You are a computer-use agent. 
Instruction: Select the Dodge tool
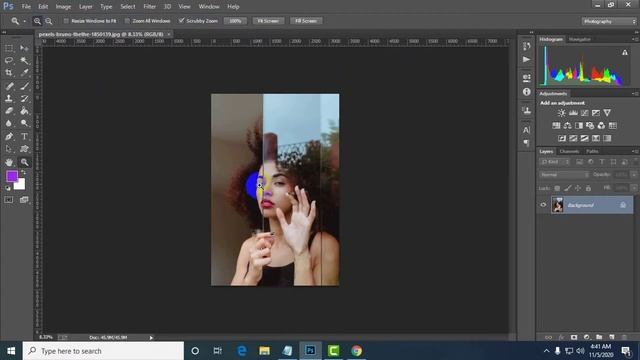pyautogui.click(x=24, y=123)
